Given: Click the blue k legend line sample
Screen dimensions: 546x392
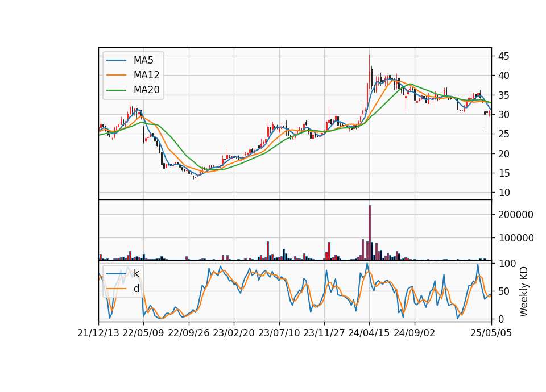Looking at the screenshot, I should coord(116,274).
